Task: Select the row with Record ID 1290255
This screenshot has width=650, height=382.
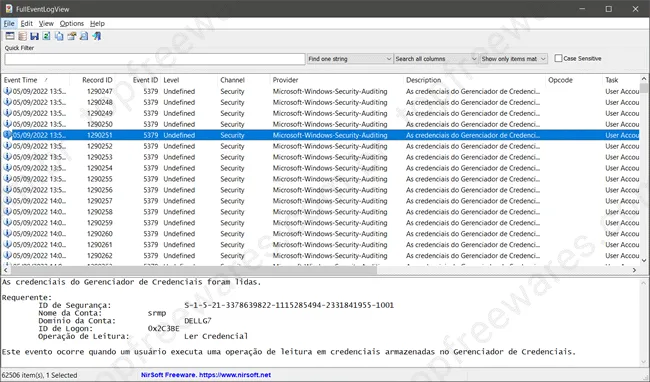Action: (321, 179)
